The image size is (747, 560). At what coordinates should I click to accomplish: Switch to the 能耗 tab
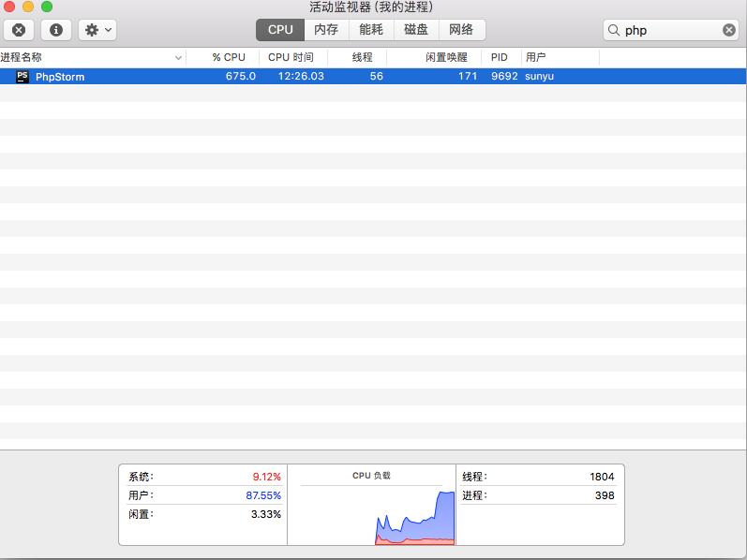tap(371, 30)
